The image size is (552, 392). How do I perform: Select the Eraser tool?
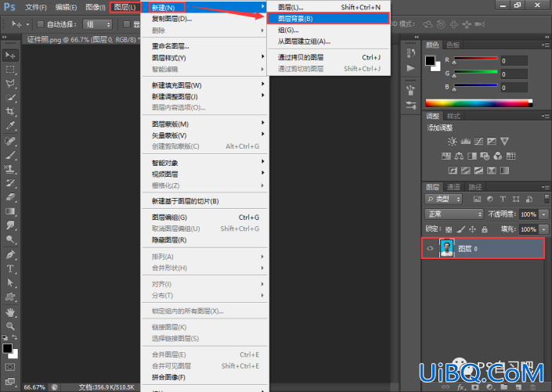[10, 197]
